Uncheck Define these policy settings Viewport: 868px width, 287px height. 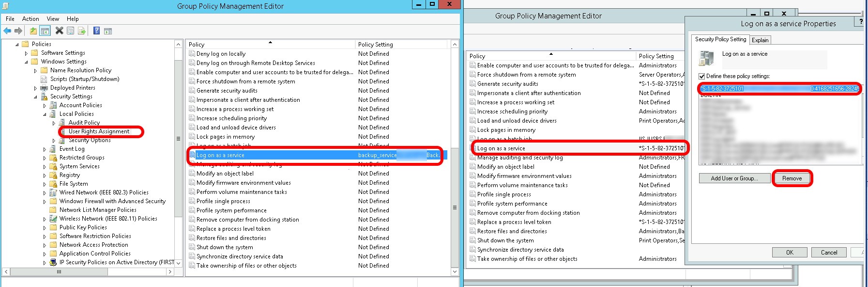701,76
